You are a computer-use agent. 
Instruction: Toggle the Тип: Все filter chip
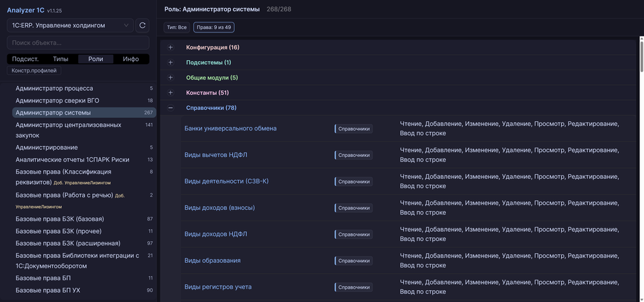point(177,27)
